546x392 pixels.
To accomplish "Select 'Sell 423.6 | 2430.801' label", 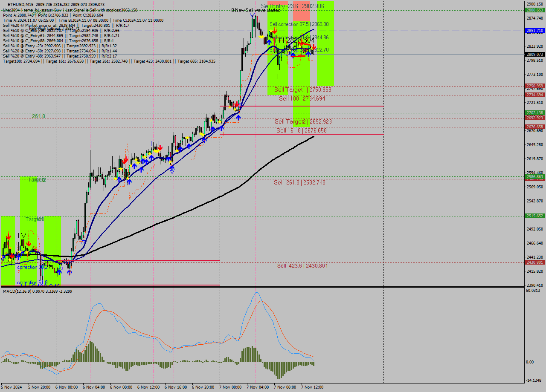I will pyautogui.click(x=302, y=265).
